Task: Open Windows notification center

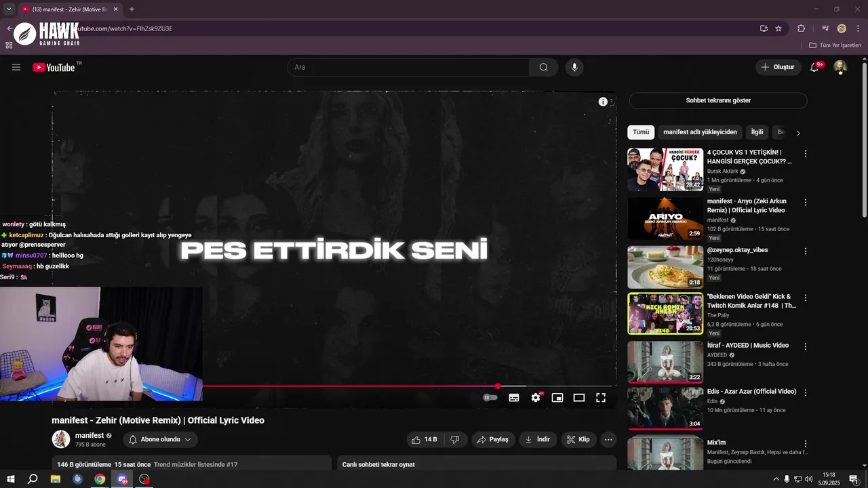Action: pos(854,479)
